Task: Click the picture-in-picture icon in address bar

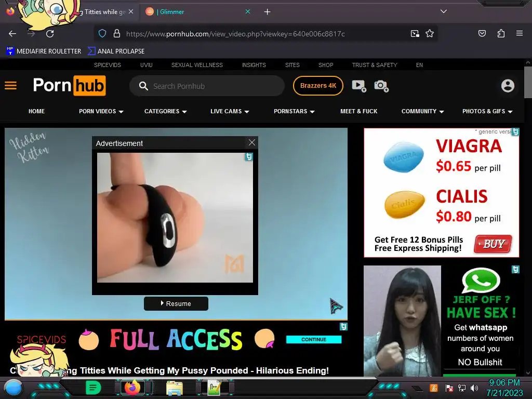Action: (415, 34)
